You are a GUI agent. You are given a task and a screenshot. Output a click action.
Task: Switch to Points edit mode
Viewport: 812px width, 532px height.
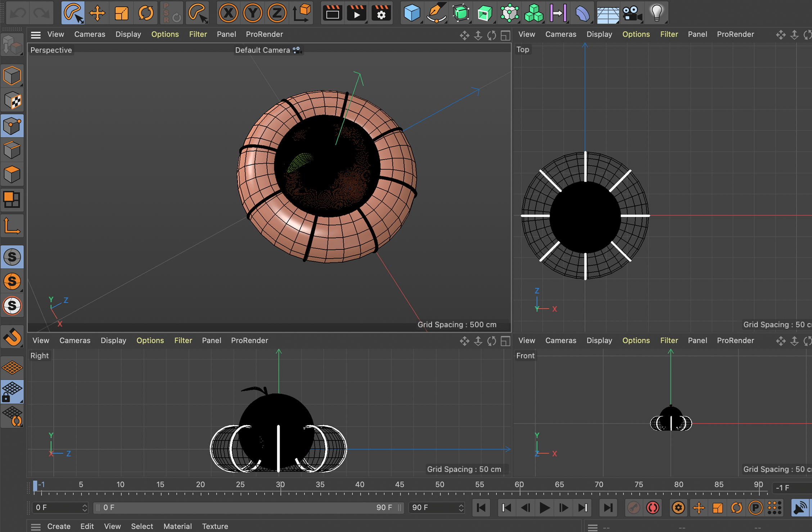pyautogui.click(x=12, y=126)
